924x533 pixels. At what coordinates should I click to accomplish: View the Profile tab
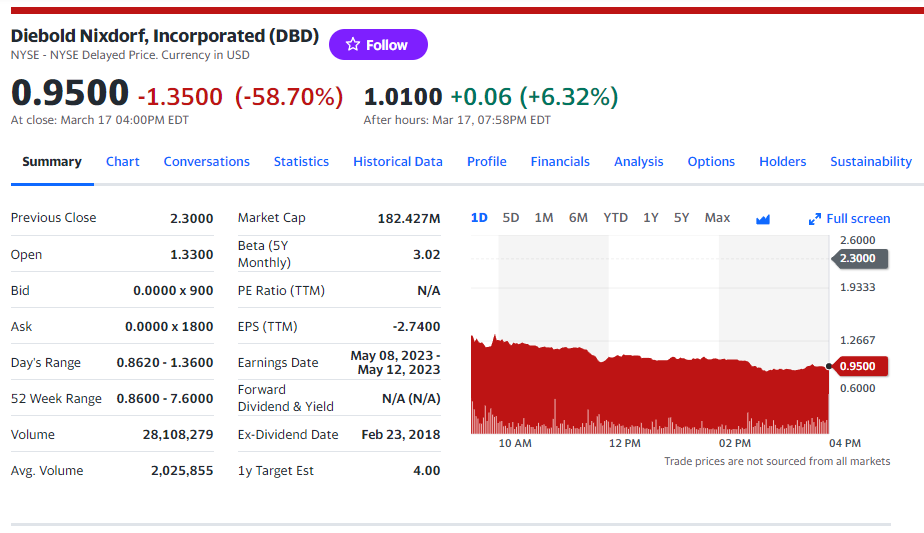click(487, 162)
